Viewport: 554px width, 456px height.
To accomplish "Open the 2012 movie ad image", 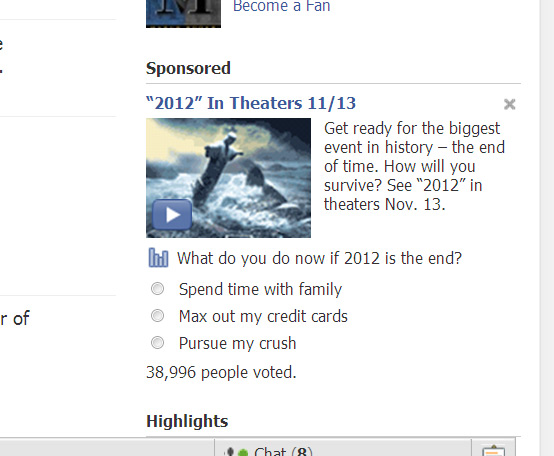I will tap(228, 178).
